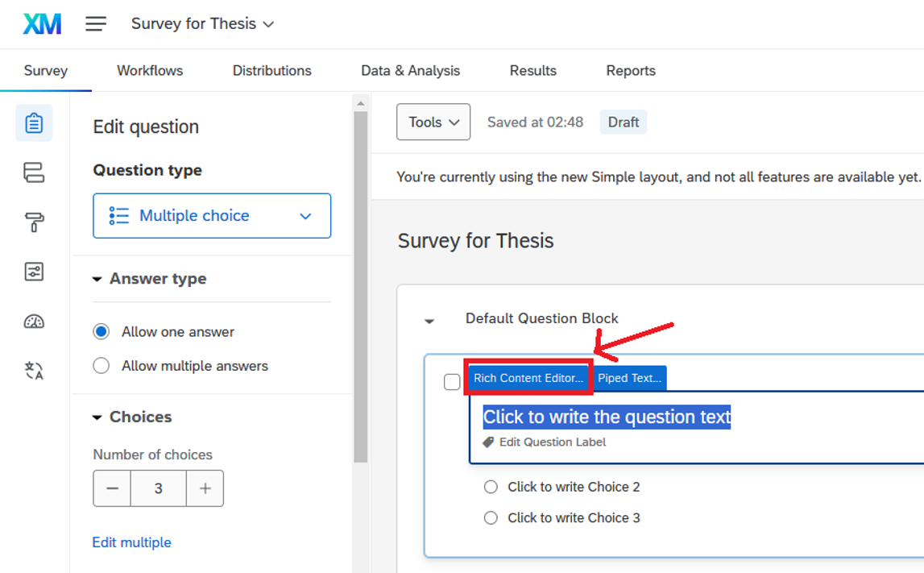Select the Builder clipboard sidebar icon
Screen dimensions: 924x573
coord(34,123)
